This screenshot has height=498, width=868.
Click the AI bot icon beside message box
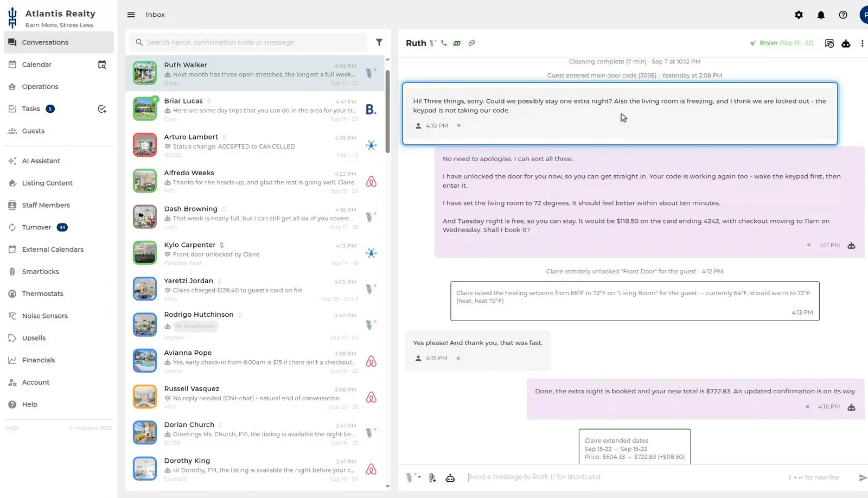pos(450,477)
